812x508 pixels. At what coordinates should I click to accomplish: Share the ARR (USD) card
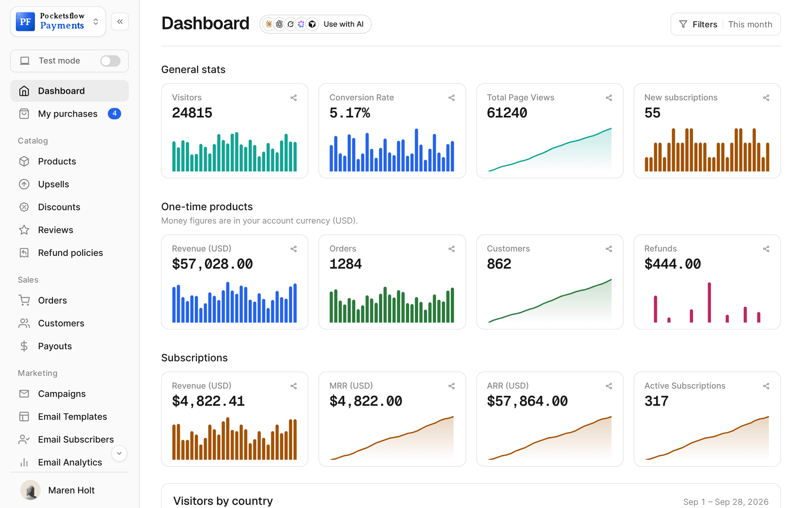(x=609, y=386)
